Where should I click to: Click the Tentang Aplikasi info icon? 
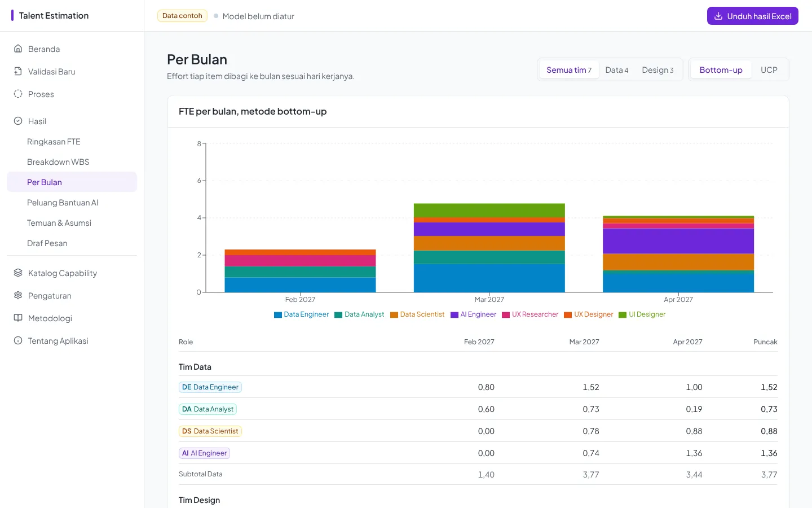[x=18, y=340]
